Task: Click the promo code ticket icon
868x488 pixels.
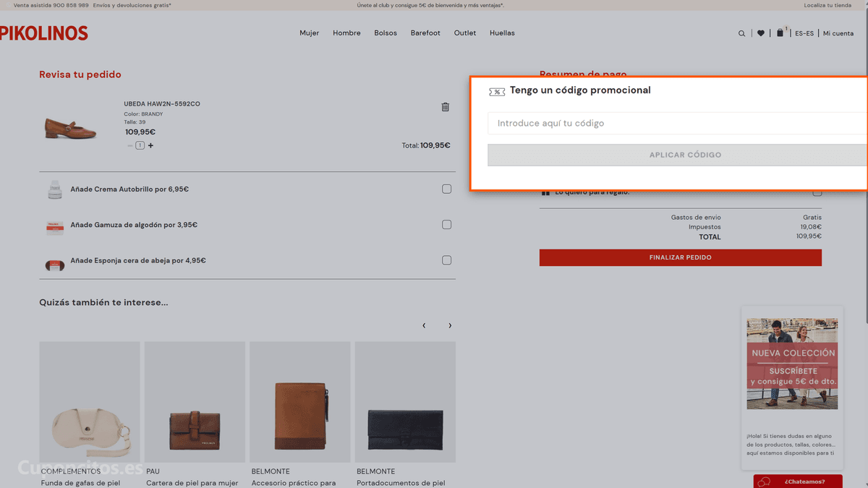Action: (497, 92)
